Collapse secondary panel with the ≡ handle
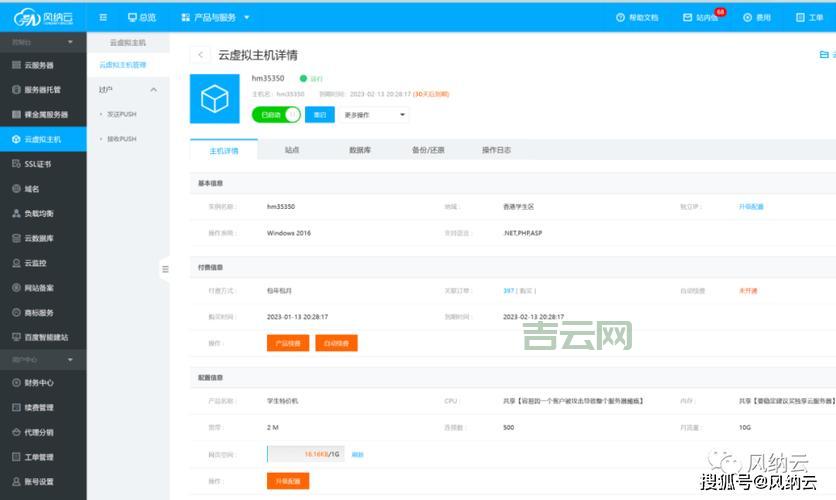Screen dimensions: 836x500 [x=165, y=269]
